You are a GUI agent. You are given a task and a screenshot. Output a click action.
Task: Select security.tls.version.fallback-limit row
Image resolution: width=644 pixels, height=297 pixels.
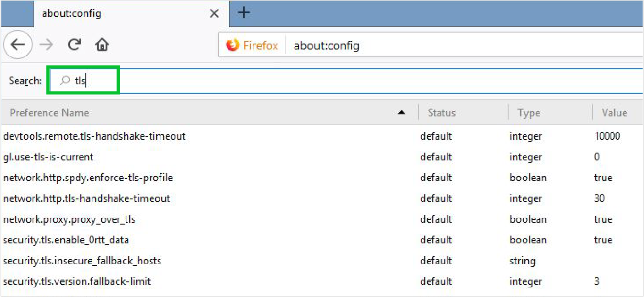click(77, 281)
